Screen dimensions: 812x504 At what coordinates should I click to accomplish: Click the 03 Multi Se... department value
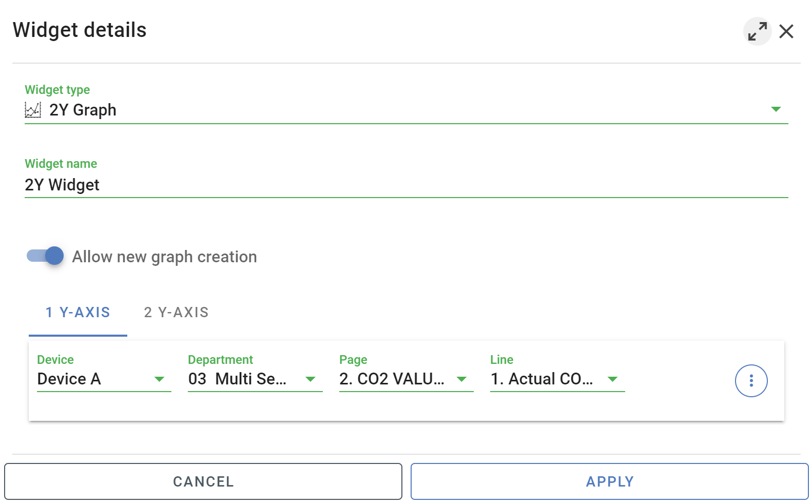(x=237, y=379)
